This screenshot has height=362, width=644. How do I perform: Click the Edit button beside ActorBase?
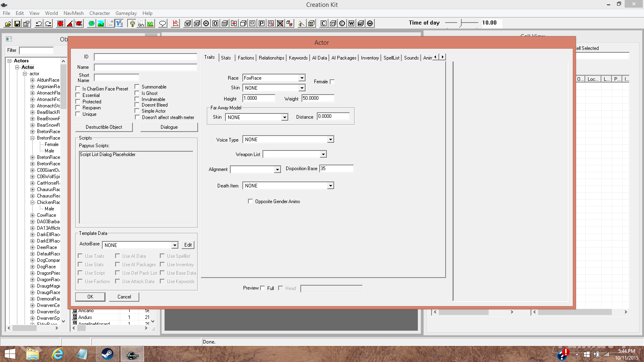188,245
